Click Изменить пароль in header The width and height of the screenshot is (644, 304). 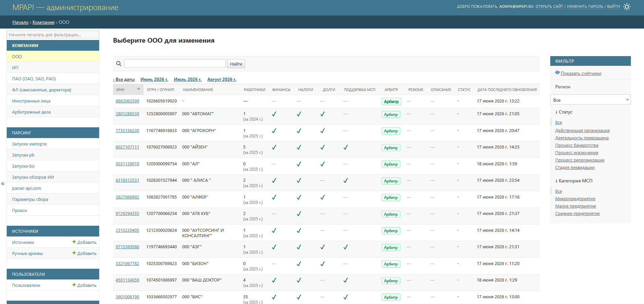(585, 6)
